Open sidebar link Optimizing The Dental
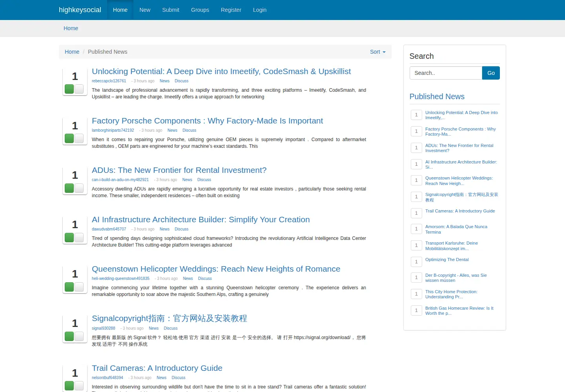Viewport: 565px width, 392px height. pyautogui.click(x=447, y=260)
